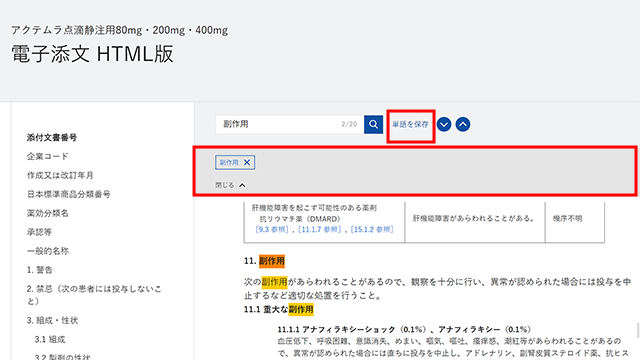Select 日本標準商品分類番号 sidebar entry
The width and height of the screenshot is (640, 360).
pyautogui.click(x=69, y=194)
